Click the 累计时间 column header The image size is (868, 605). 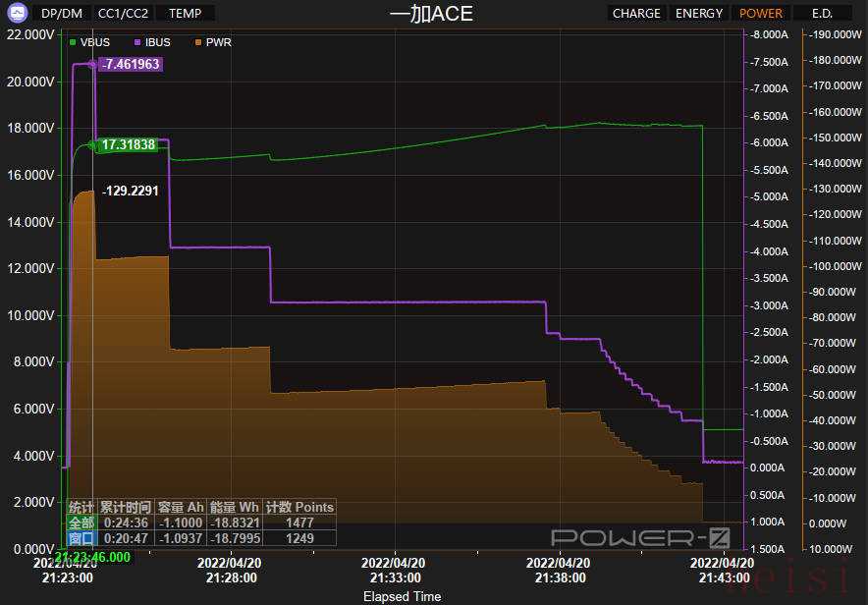(126, 507)
